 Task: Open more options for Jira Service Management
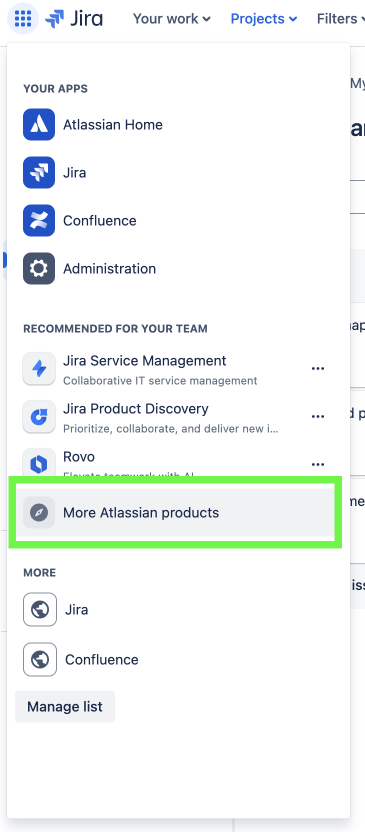318,369
